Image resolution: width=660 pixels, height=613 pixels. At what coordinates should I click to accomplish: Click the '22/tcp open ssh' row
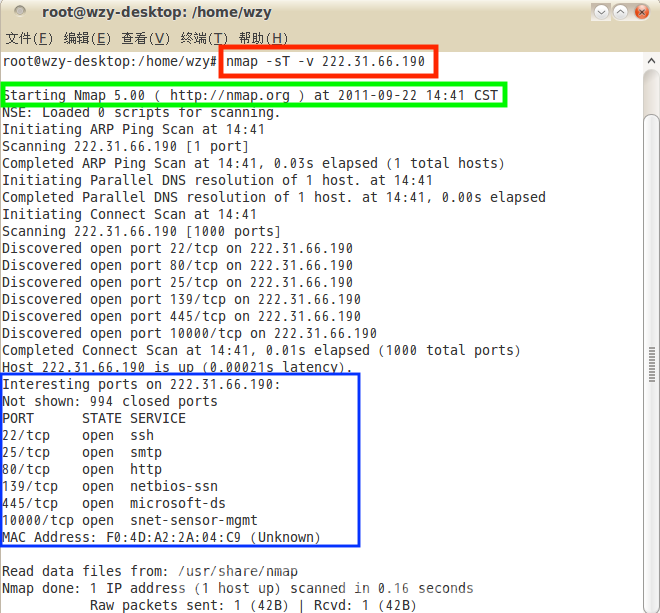pos(78,435)
